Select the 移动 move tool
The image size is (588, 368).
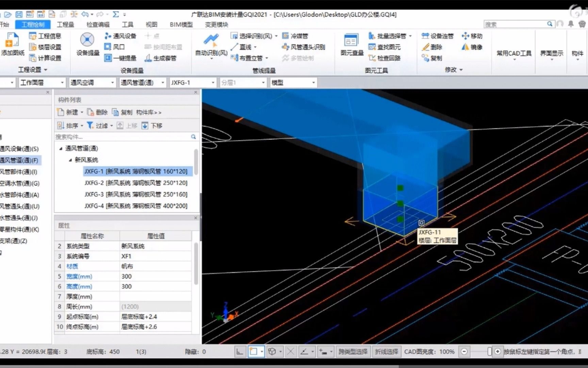[x=472, y=36]
